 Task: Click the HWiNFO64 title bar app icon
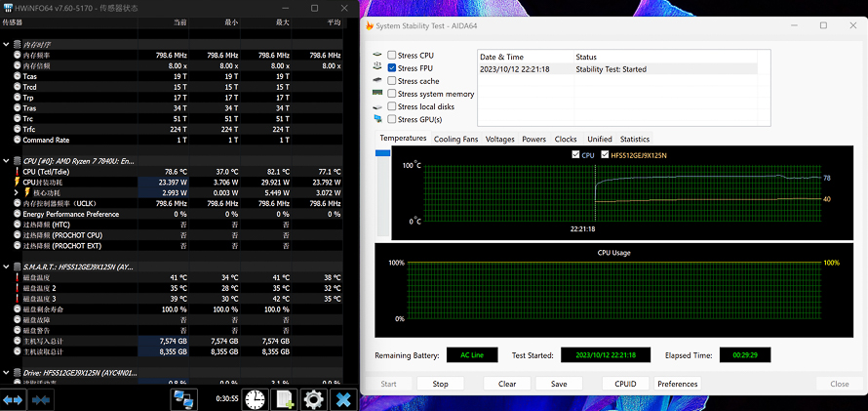(8, 9)
